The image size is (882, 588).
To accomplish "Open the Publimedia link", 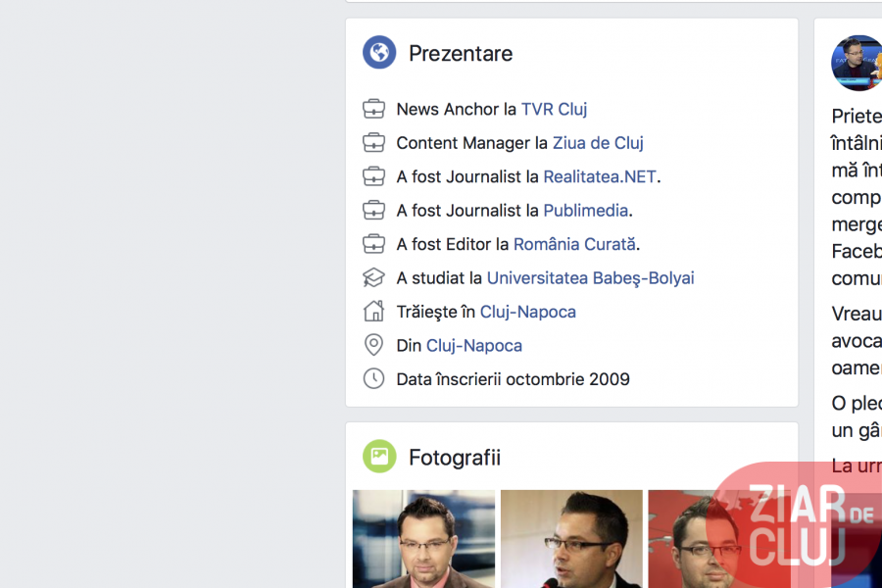I will [586, 211].
